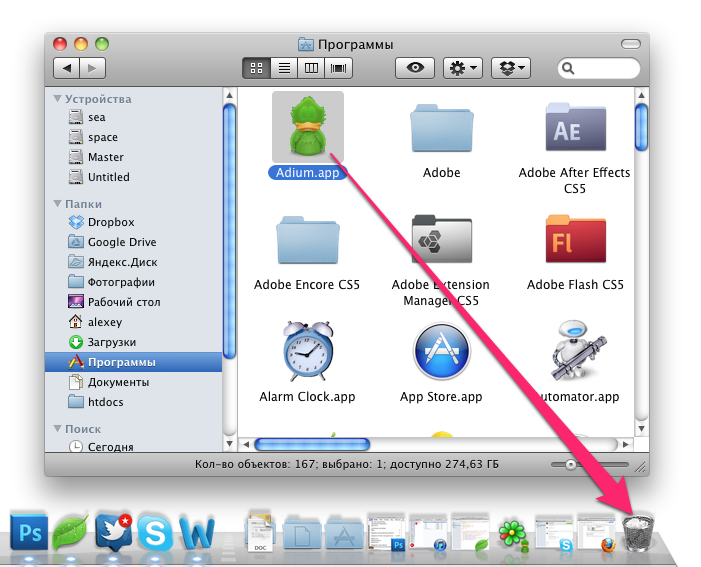Open the Trash in the Dock
The height and width of the screenshot is (567, 701).
(x=638, y=532)
